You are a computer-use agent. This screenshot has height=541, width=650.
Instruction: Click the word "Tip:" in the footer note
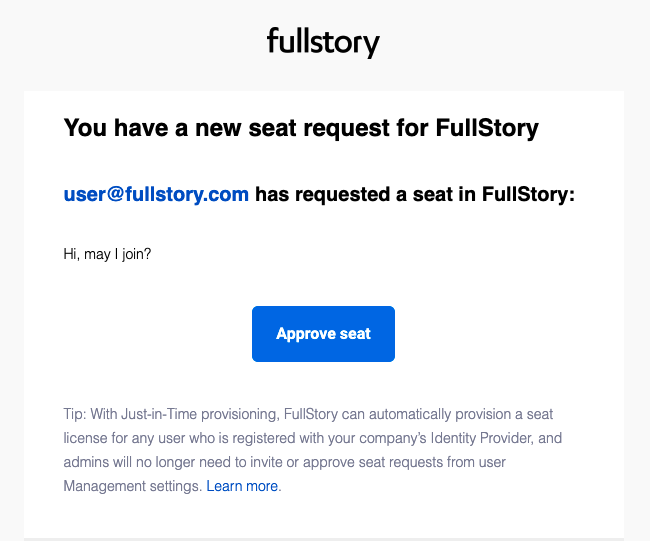pyautogui.click(x=75, y=415)
